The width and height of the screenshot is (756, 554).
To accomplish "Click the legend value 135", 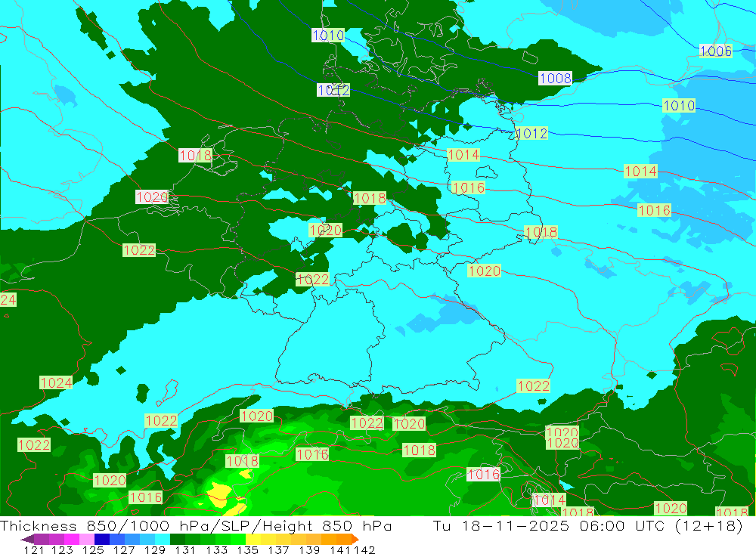I will tap(247, 549).
